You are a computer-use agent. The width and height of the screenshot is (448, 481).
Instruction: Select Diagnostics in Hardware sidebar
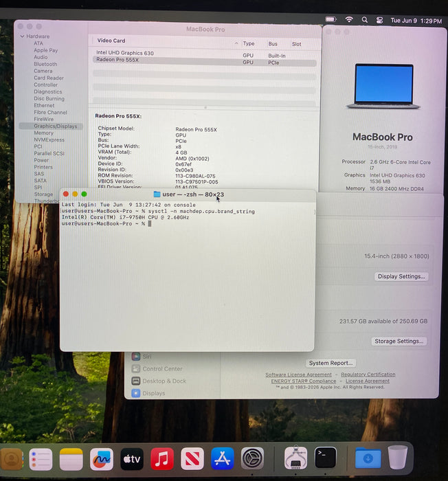coord(48,91)
